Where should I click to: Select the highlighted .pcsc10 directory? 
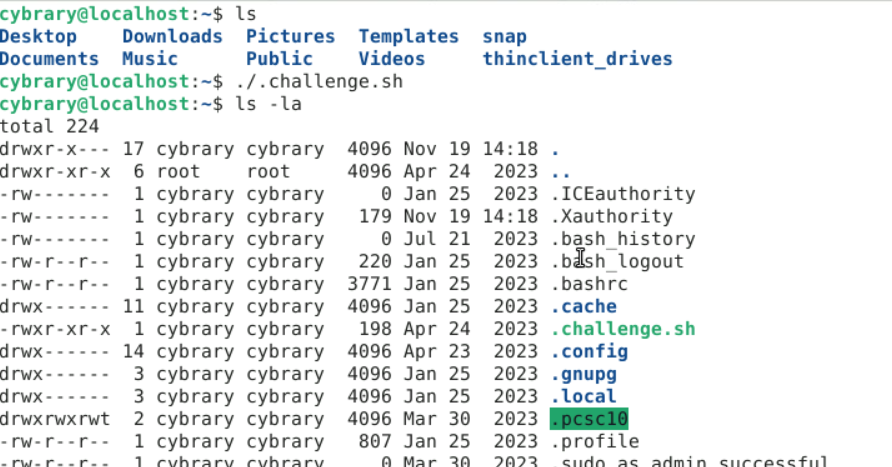pyautogui.click(x=589, y=419)
